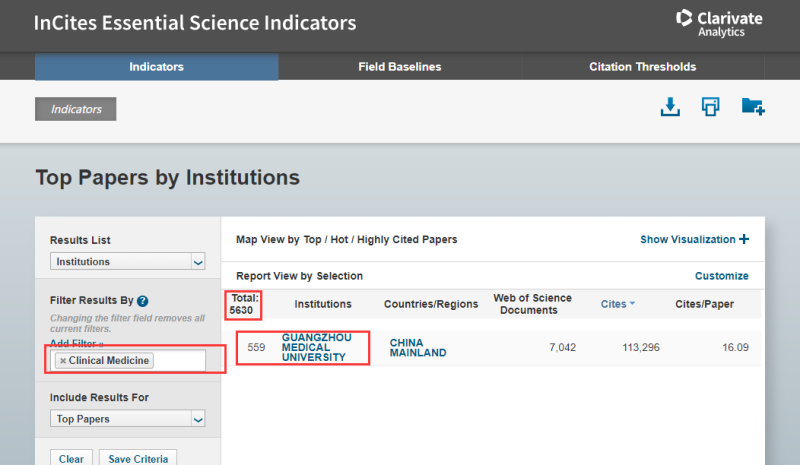Click the download icon
Image resolution: width=800 pixels, height=465 pixels.
point(670,107)
